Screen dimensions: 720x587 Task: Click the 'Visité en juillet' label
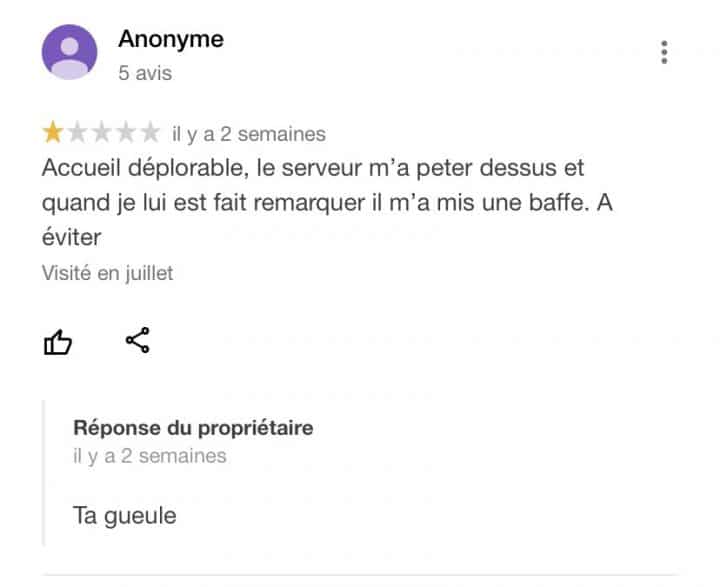(107, 273)
